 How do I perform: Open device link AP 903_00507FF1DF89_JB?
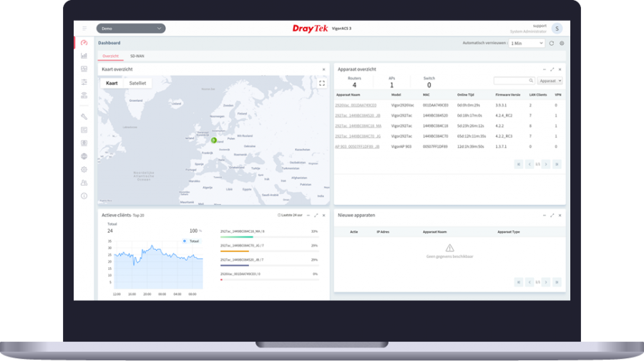[x=357, y=146]
